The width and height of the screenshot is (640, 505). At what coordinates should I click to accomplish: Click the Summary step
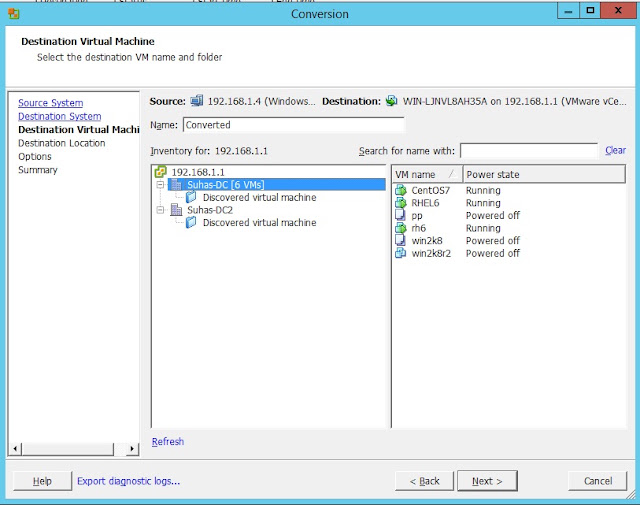(x=38, y=170)
